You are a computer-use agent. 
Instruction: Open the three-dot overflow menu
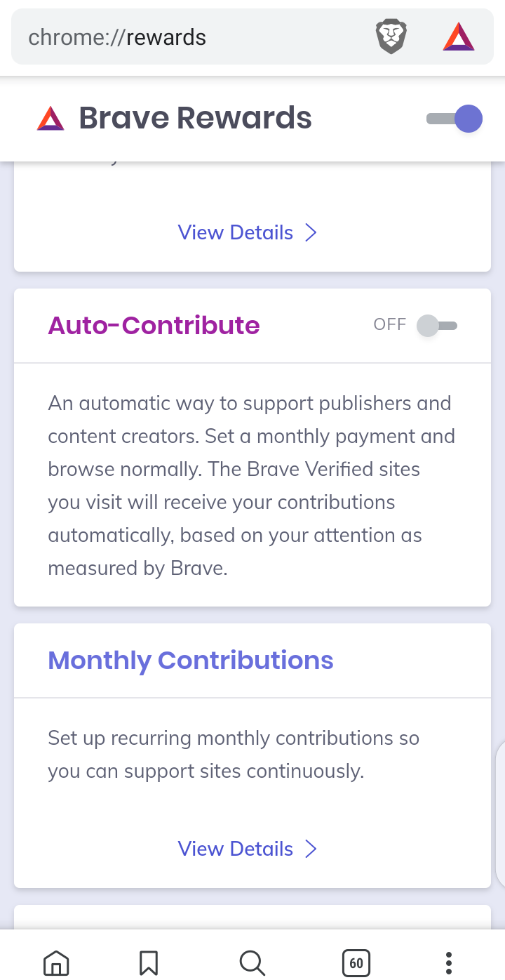(x=449, y=962)
